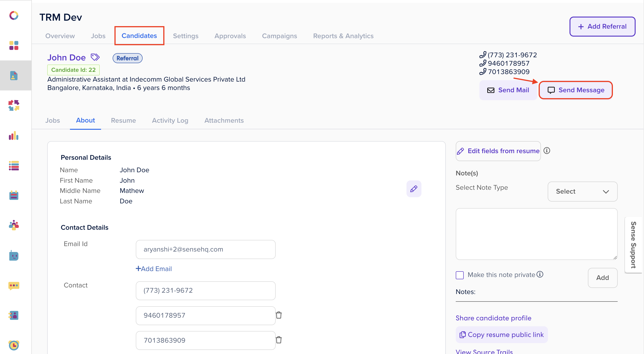Open the four-squares dashboard sidebar icon

pyautogui.click(x=14, y=45)
